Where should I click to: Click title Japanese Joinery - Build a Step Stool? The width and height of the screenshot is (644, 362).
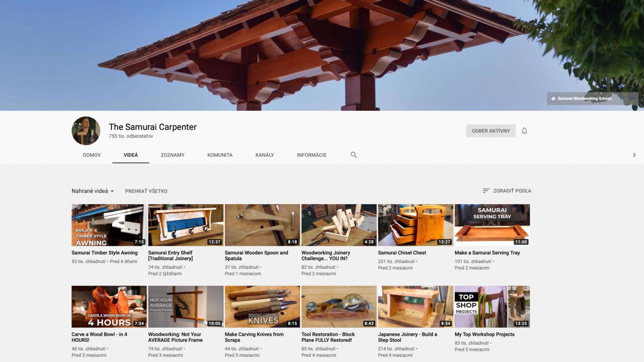[408, 337]
